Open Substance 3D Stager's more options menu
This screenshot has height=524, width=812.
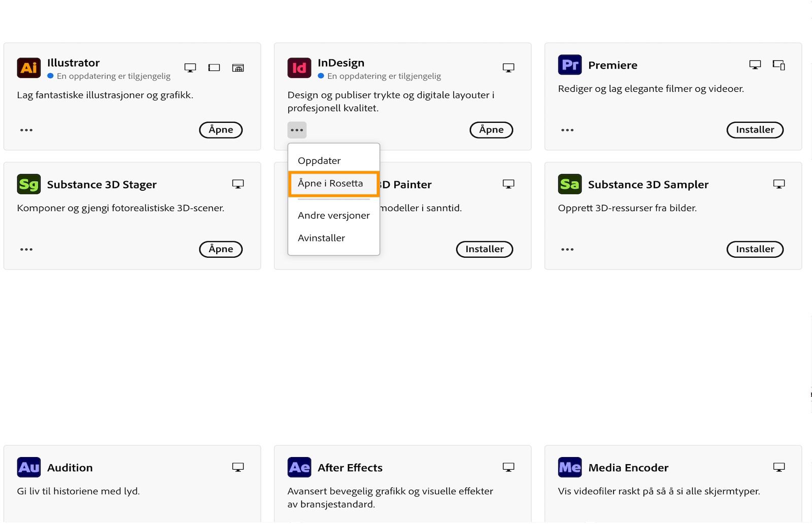26,250
